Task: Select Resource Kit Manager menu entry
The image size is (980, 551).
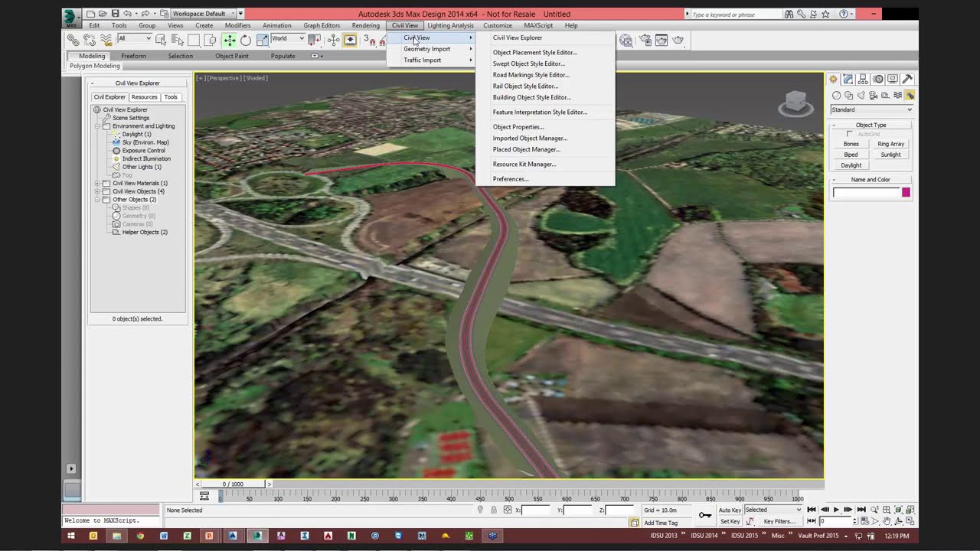Action: [x=524, y=165]
